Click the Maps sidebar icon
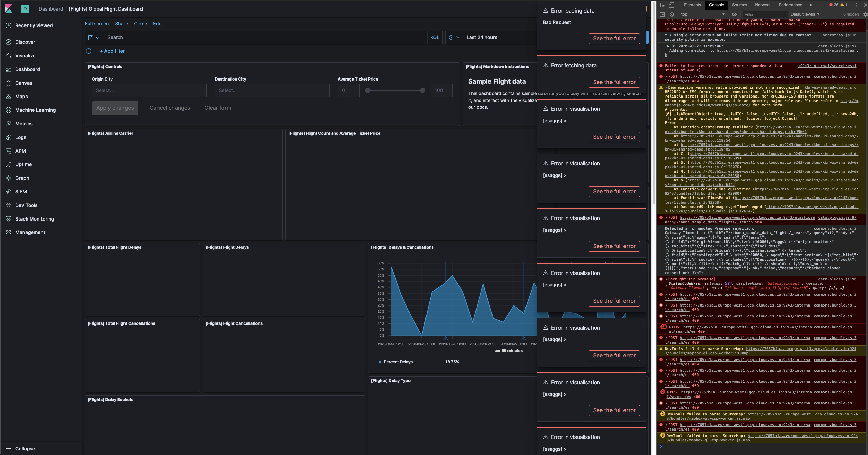868x455 pixels. point(9,97)
